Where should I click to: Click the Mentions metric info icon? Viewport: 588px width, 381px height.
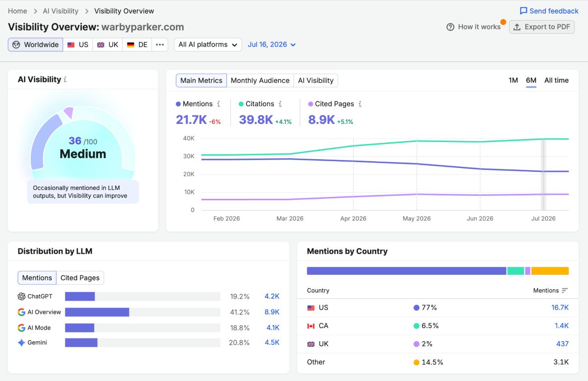[x=219, y=104]
